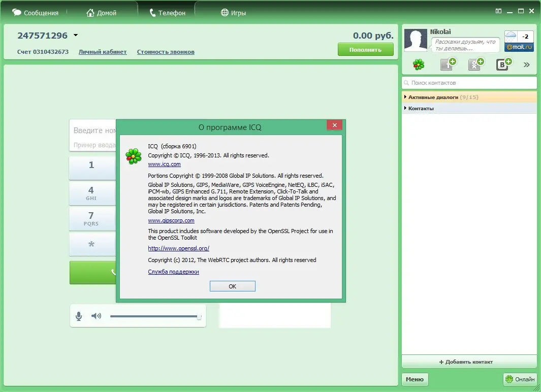This screenshot has width=541, height=392.
Task: Dial key 1 on the keypad
Action: tap(92, 168)
